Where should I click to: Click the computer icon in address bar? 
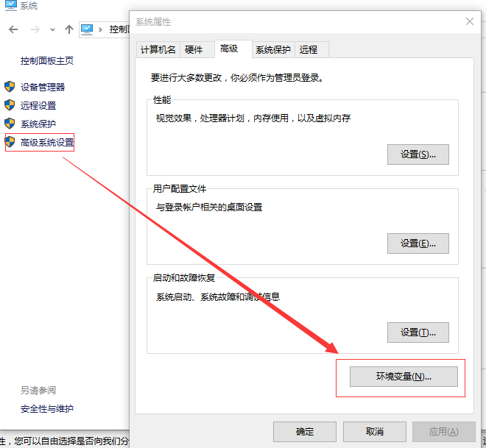[x=87, y=29]
